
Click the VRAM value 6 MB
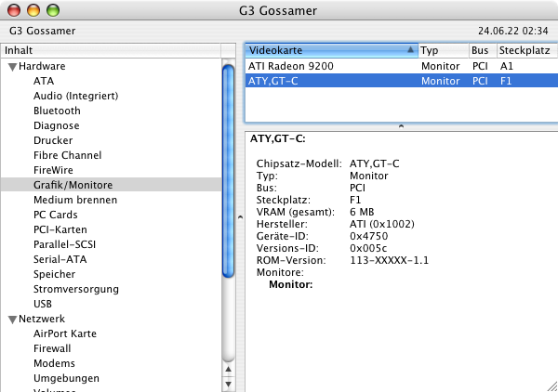(362, 212)
